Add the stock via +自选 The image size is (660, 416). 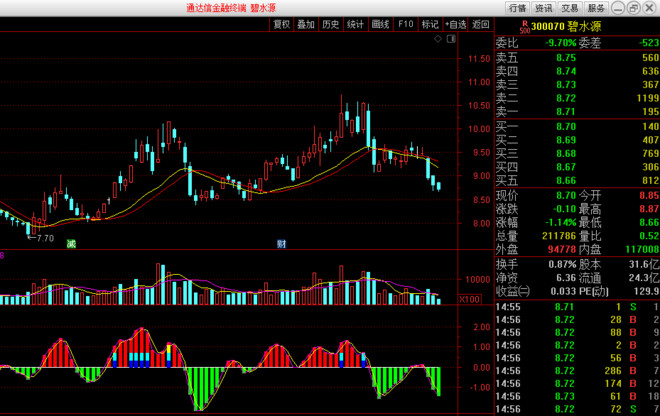pos(455,24)
